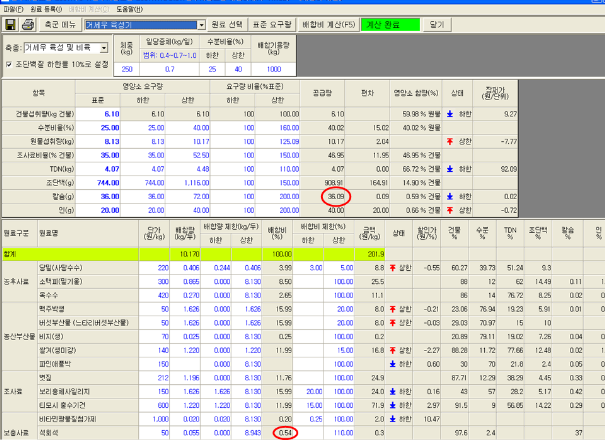
Task: Click 상한 value 1,116.00 in 조단백 row
Action: point(188,183)
